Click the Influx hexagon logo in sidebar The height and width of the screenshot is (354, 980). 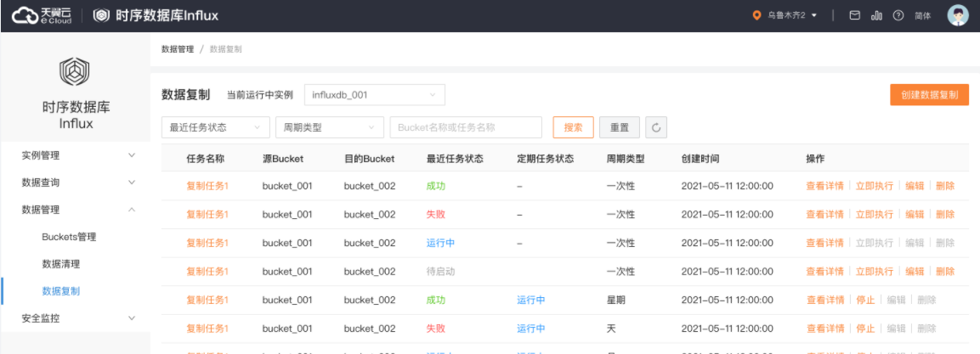(75, 72)
